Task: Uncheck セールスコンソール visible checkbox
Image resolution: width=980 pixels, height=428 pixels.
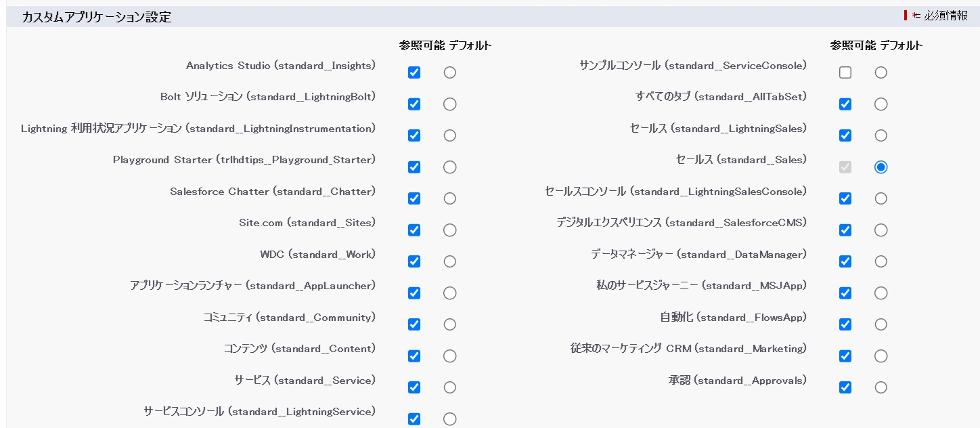Action: point(845,198)
